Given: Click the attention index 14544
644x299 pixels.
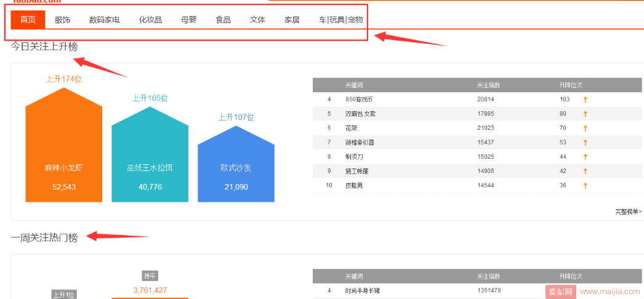Looking at the screenshot, I should (x=486, y=185).
